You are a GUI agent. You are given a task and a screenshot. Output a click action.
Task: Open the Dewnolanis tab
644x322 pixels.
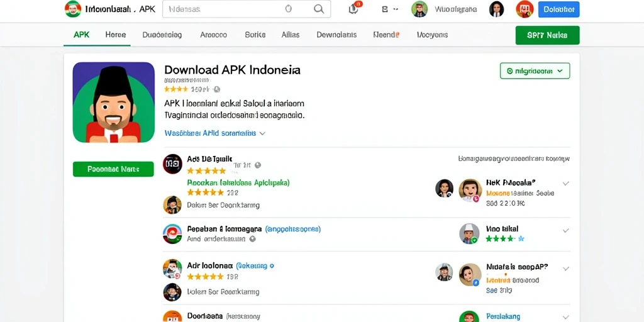336,35
